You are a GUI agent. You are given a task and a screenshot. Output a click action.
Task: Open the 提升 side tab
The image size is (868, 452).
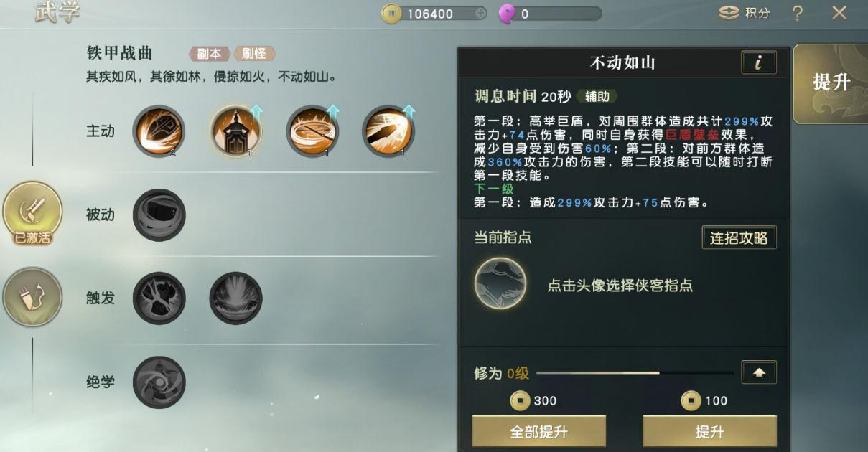click(x=831, y=83)
